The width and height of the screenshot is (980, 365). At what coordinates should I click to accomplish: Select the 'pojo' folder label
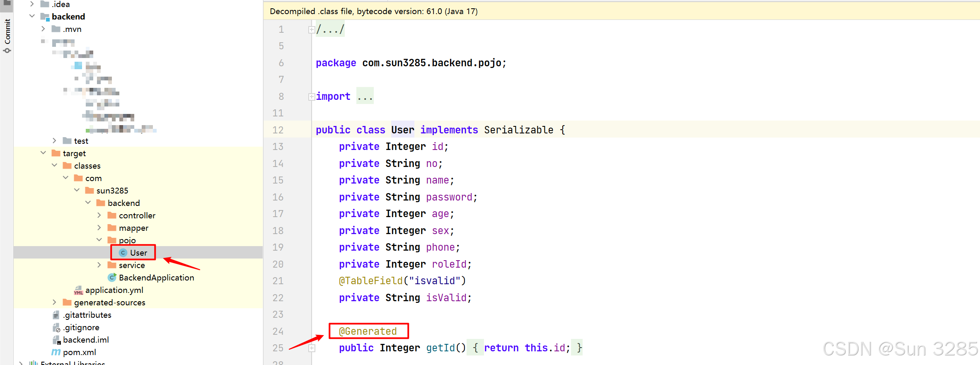pyautogui.click(x=127, y=240)
